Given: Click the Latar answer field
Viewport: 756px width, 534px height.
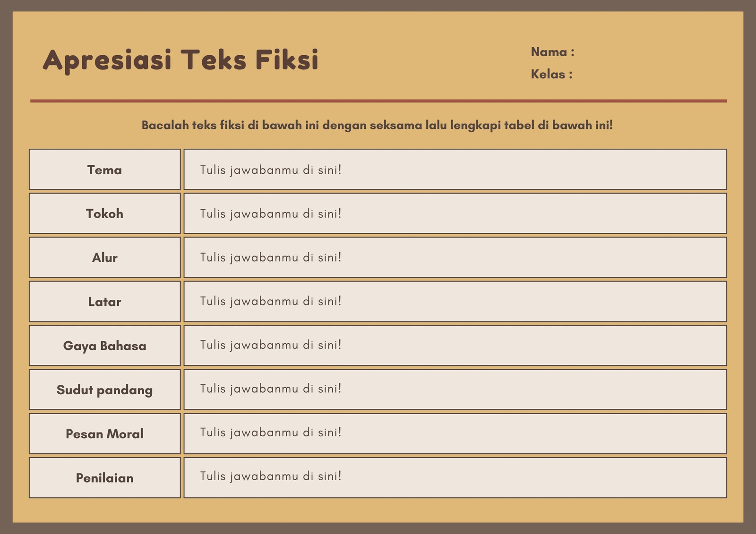Looking at the screenshot, I should click(455, 301).
